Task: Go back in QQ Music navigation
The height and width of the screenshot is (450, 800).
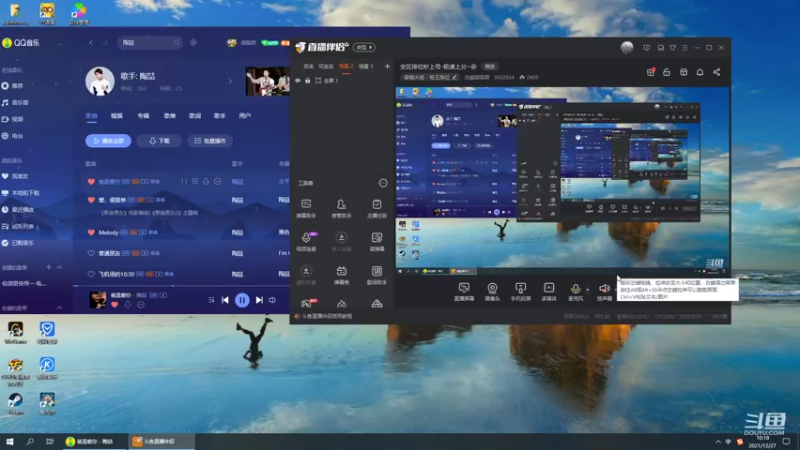Action: pos(91,43)
